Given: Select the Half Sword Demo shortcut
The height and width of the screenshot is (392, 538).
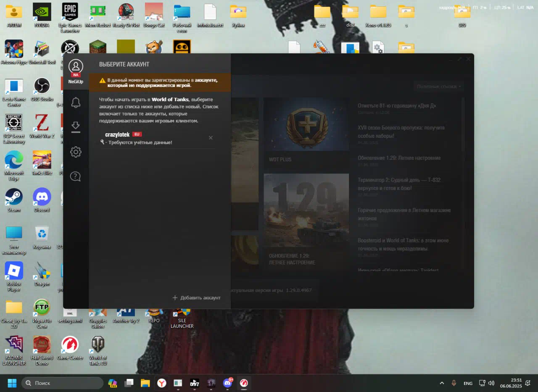Looking at the screenshot, I should [x=42, y=351].
